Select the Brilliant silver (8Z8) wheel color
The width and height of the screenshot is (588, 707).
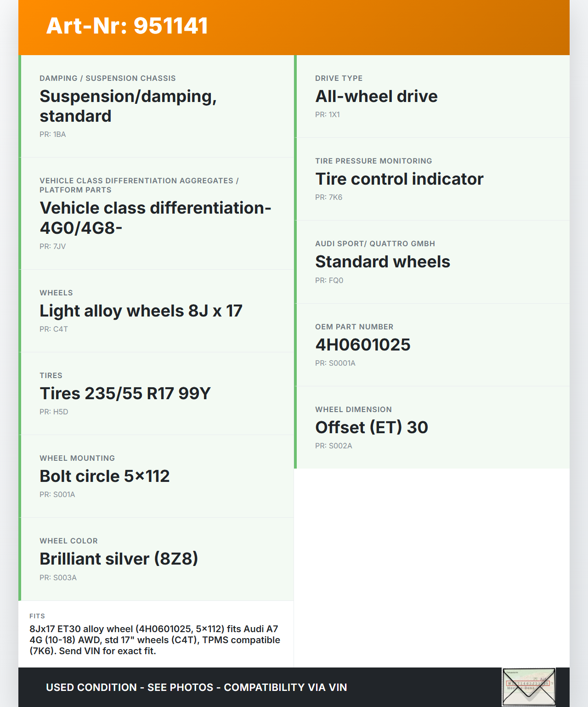tap(119, 559)
